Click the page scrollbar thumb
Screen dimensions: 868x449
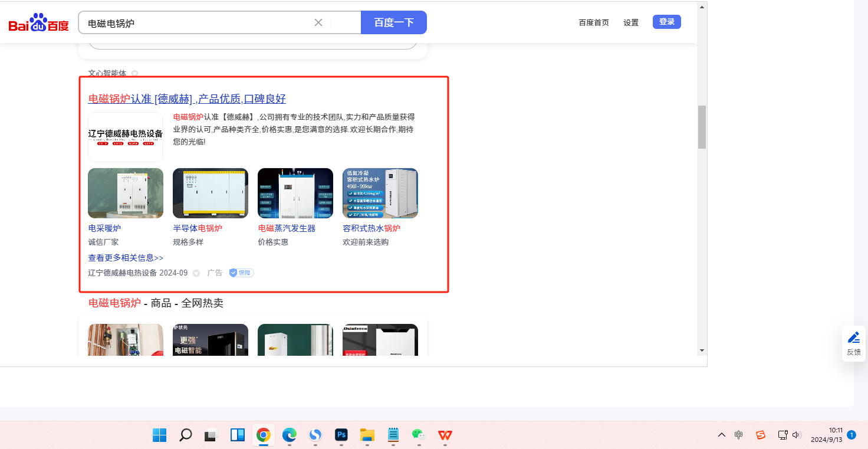click(x=702, y=127)
